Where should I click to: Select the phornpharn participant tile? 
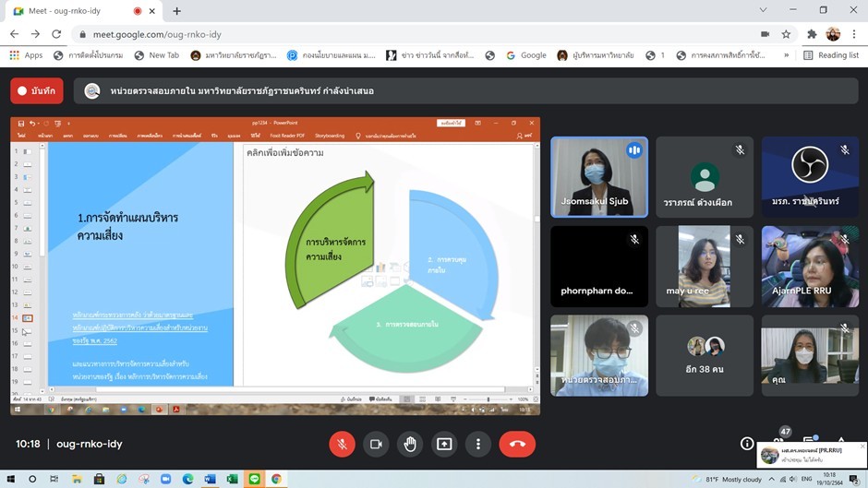coord(599,266)
